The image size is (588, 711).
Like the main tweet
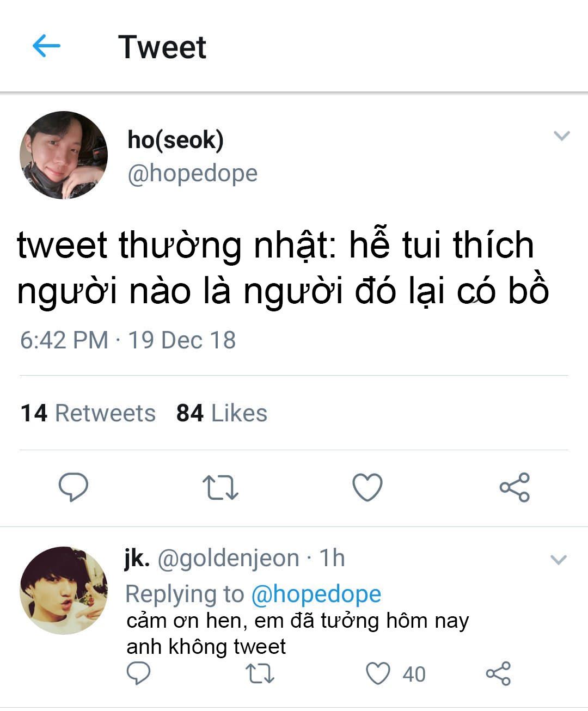[367, 487]
